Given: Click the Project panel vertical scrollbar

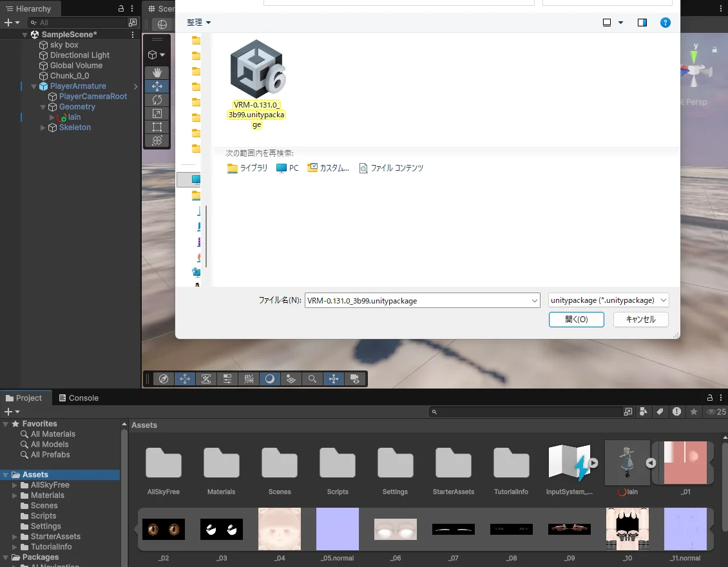Looking at the screenshot, I should pos(725,490).
